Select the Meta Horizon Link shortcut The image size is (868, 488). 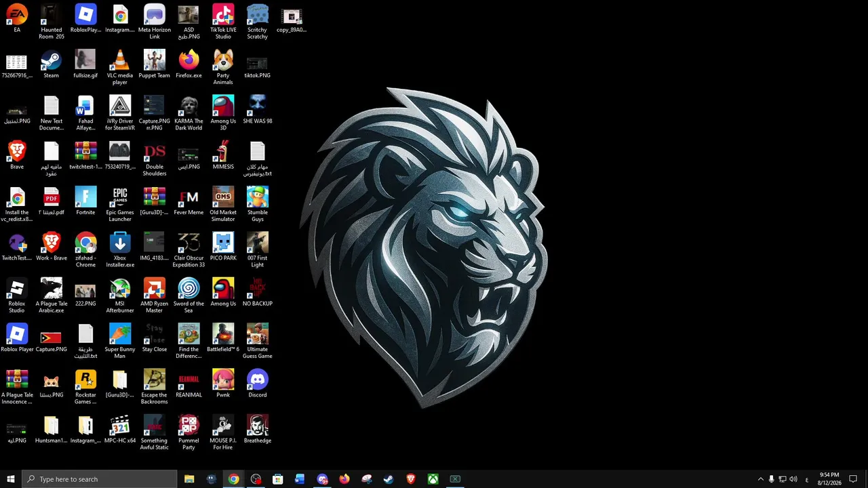click(x=155, y=22)
